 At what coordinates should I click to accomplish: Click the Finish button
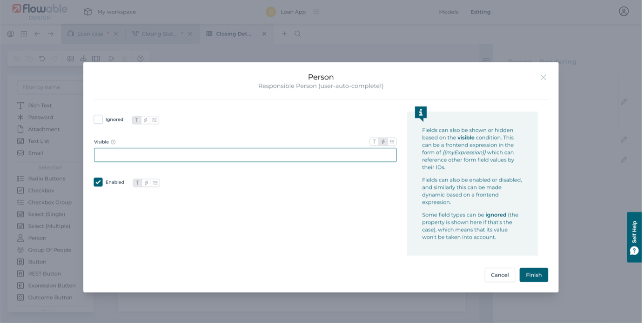533,275
